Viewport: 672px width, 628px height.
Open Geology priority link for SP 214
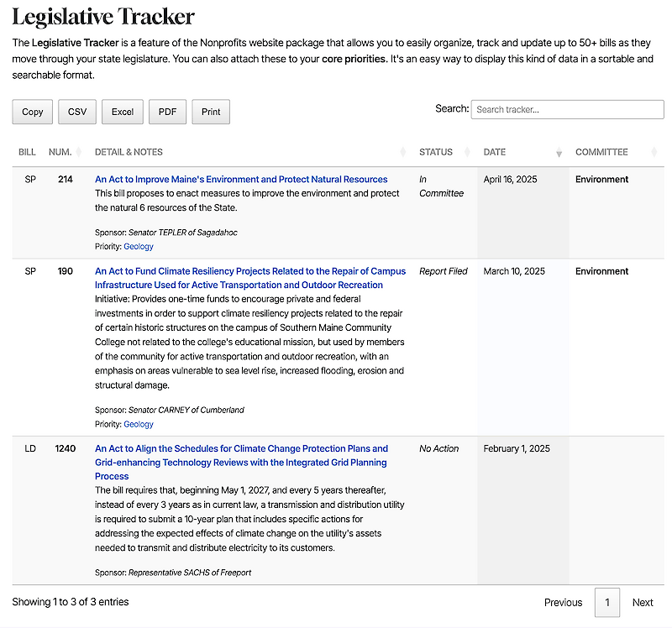[139, 246]
